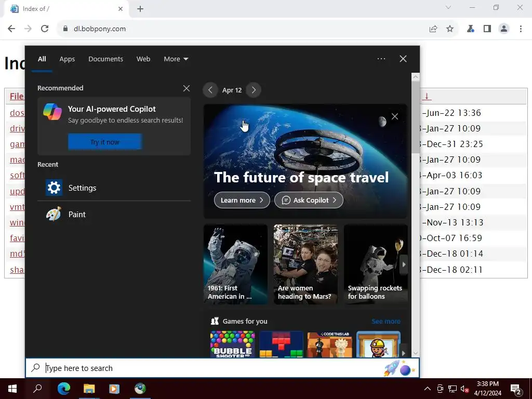Open chess game thumbnail

point(330,344)
